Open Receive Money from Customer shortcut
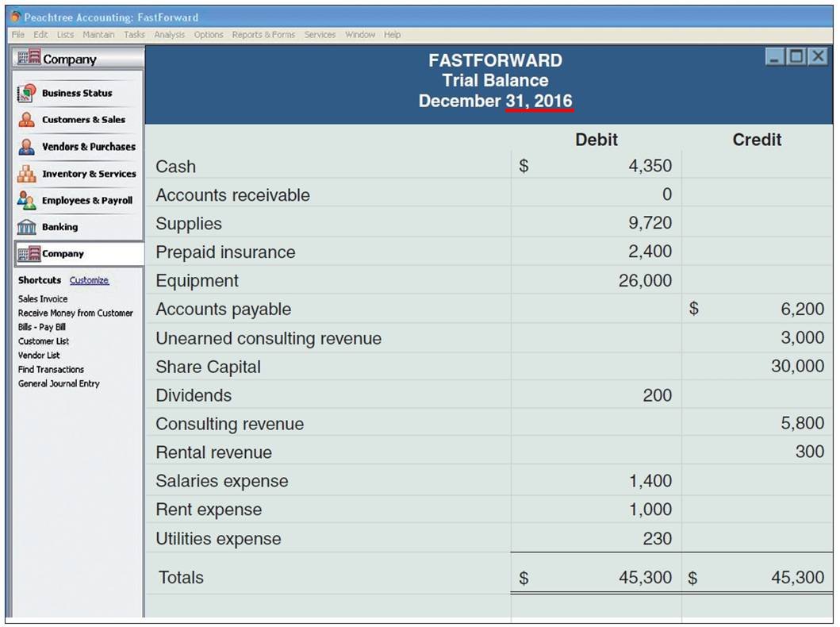The width and height of the screenshot is (840, 627). click(75, 313)
